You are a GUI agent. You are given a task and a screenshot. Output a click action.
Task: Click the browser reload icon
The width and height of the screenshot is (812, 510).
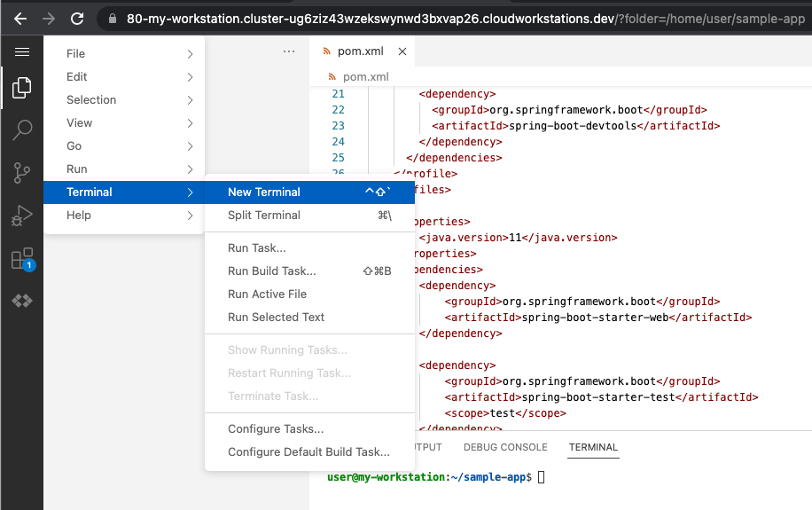[77, 18]
